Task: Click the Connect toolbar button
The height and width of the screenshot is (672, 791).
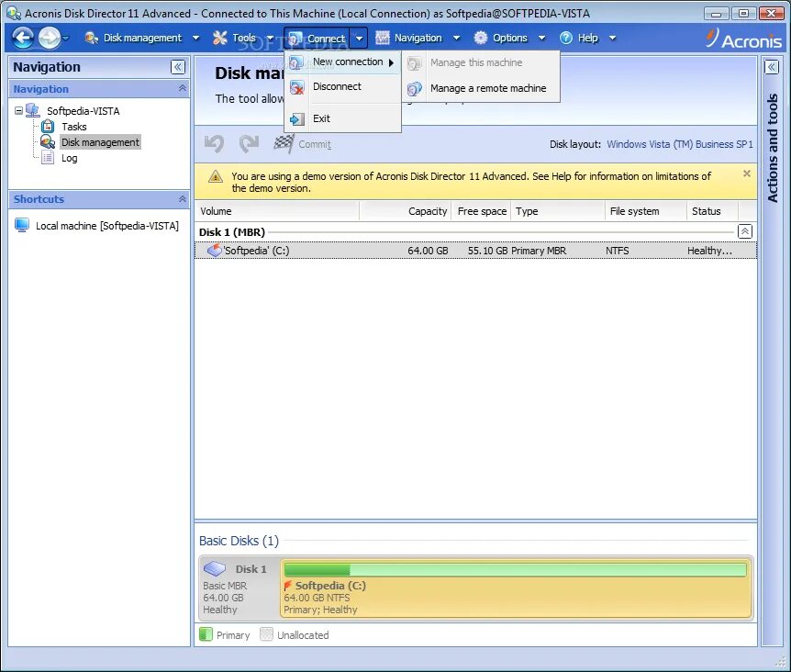Action: pos(318,38)
